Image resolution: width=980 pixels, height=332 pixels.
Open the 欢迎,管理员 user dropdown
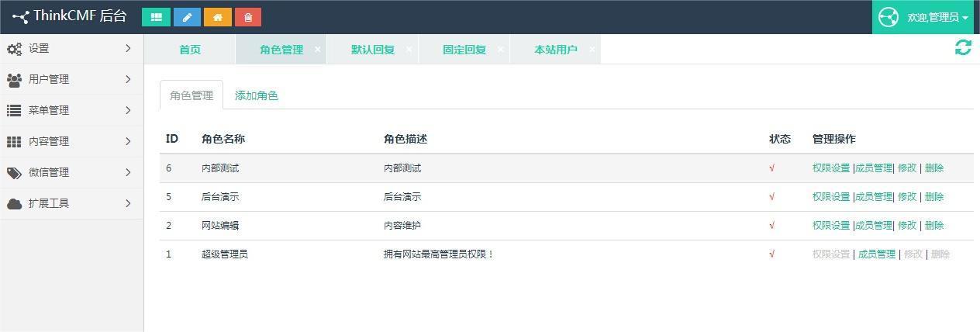coord(926,17)
